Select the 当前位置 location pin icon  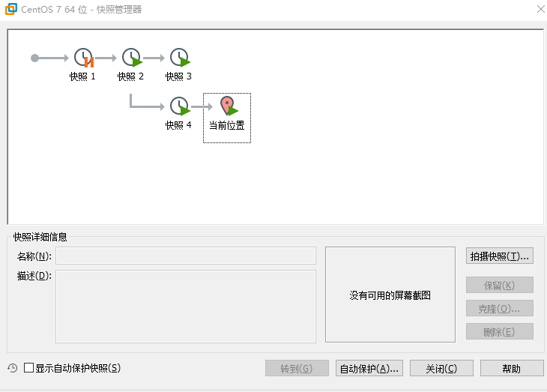click(229, 106)
